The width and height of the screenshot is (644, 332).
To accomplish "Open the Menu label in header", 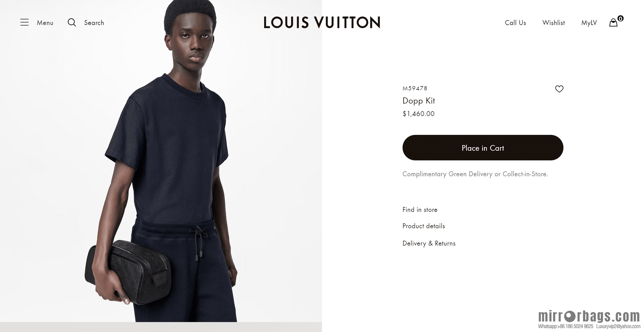I will 45,23.
